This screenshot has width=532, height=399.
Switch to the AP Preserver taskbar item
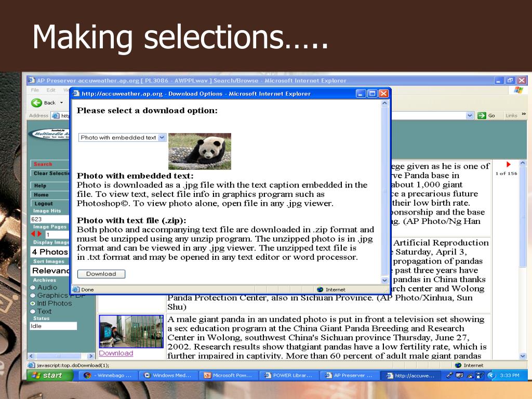click(x=350, y=375)
